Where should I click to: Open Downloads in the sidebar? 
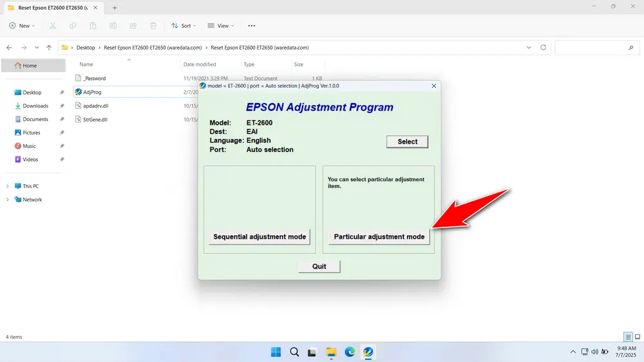coord(35,106)
